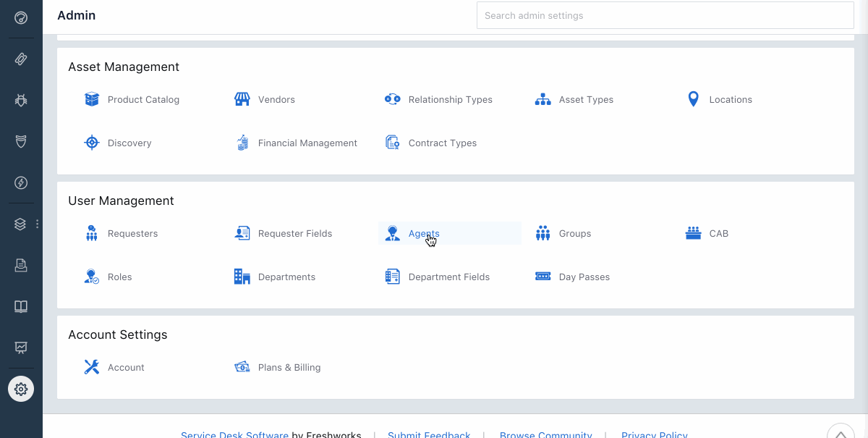Open Product Catalog under Asset Management

(x=144, y=99)
